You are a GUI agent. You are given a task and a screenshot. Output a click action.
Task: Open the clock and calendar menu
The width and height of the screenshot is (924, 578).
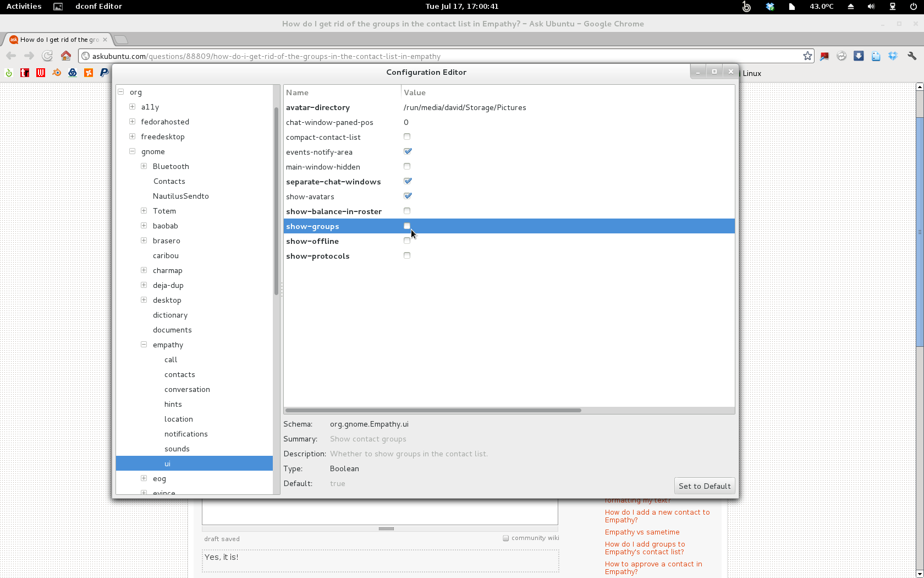click(x=462, y=7)
